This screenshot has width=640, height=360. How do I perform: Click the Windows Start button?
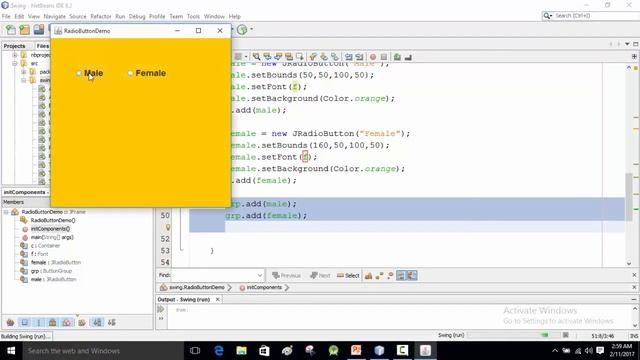(x=11, y=351)
